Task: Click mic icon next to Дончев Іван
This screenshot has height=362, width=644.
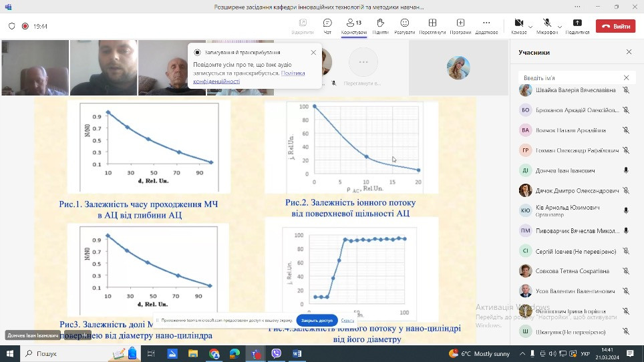Action: pos(626,170)
